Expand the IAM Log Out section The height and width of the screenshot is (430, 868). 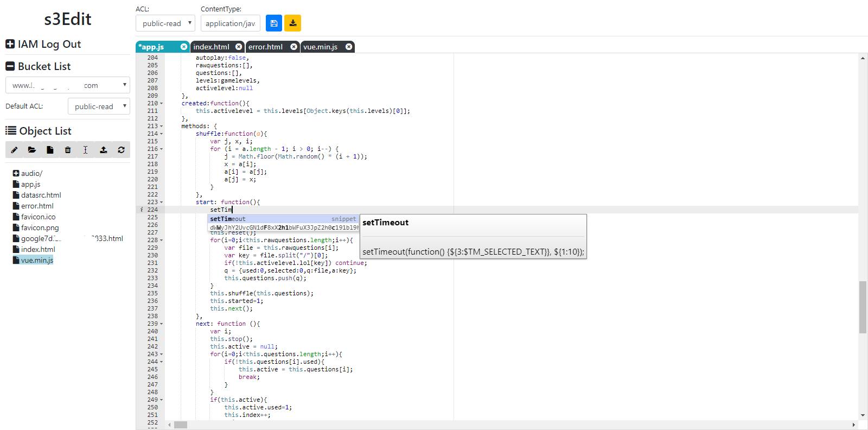point(10,44)
